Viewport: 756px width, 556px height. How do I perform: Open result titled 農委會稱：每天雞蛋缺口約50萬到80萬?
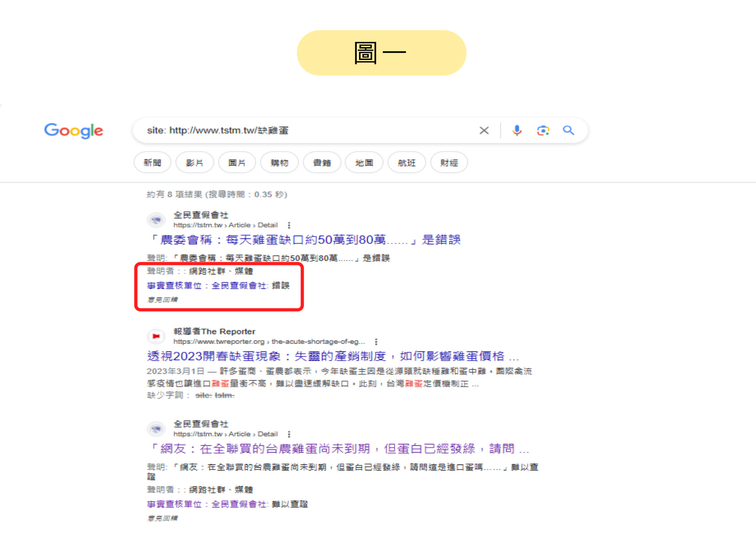(304, 240)
